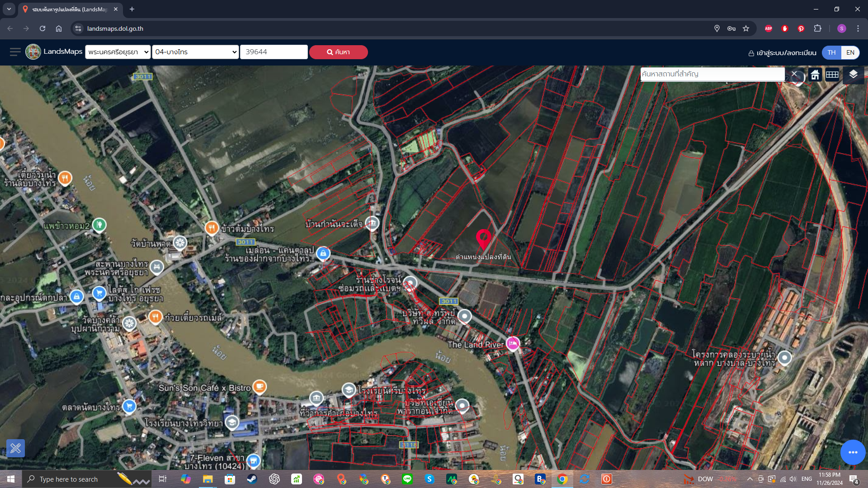Open the map layers icon

(x=853, y=75)
